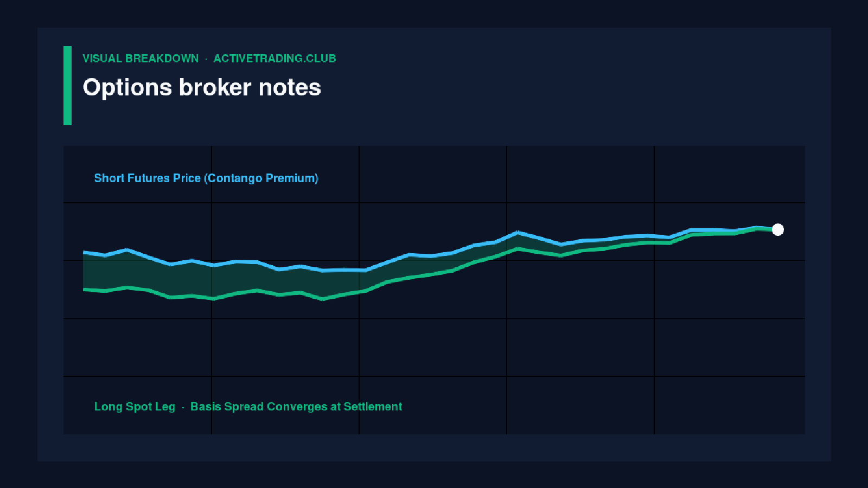Click 'Basis Spread Converges at Settlement' text
Viewport: 868px width, 488px height.
click(296, 407)
